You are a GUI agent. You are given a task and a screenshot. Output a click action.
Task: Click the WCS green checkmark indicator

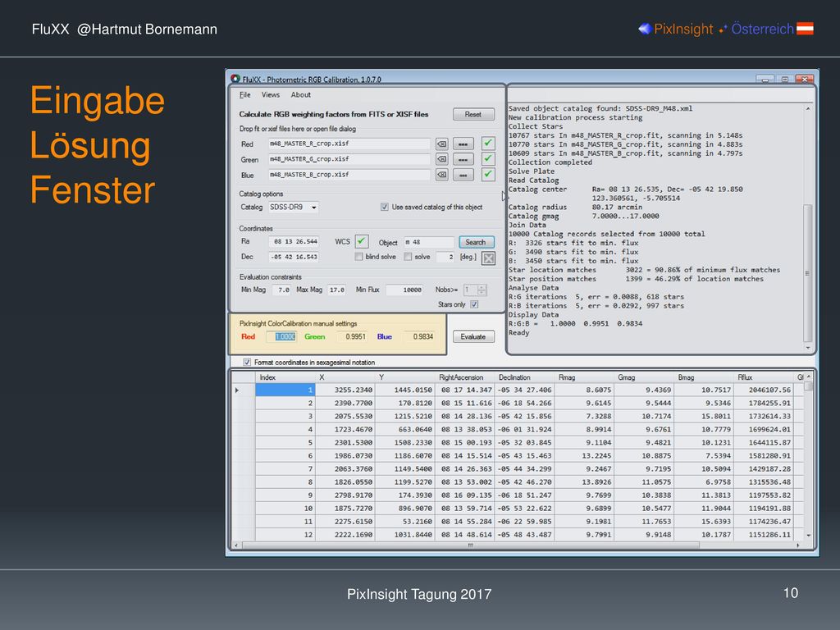click(x=362, y=241)
